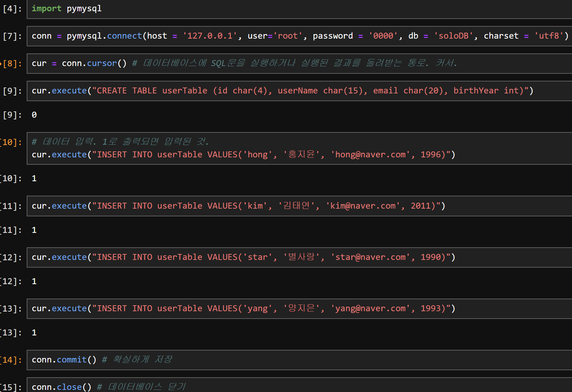Select the INSERT kim@naver.com code cell
572x392 pixels.
(299, 206)
